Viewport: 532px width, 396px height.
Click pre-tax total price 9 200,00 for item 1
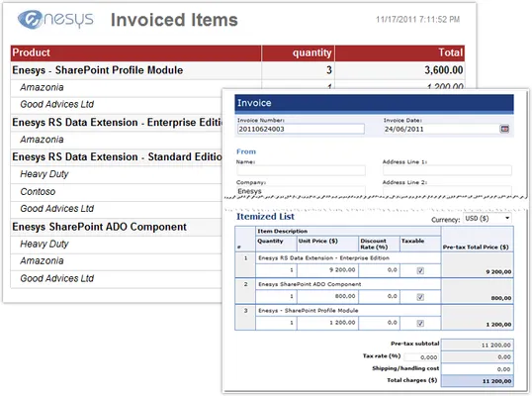498,271
